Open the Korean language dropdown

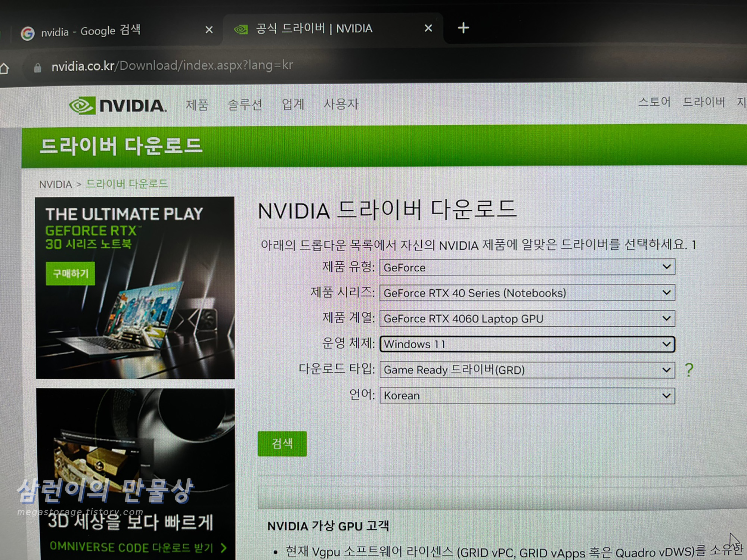click(527, 395)
